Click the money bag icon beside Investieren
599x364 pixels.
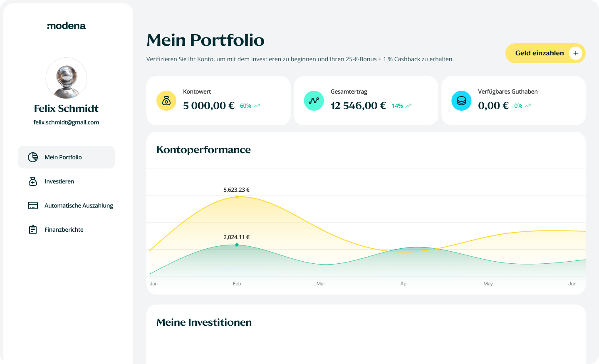tap(33, 181)
